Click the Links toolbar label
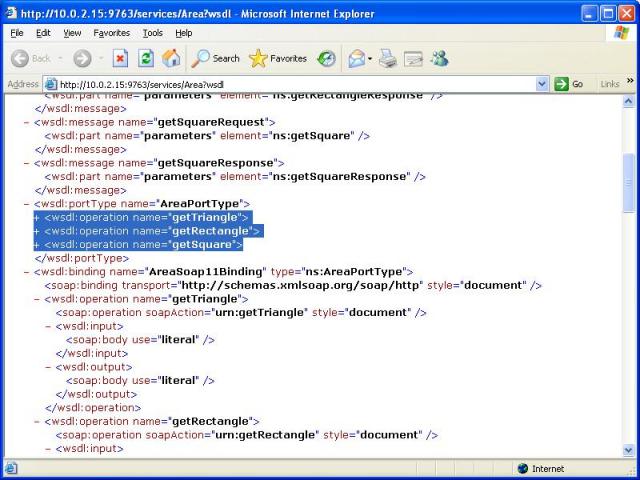Viewport: 640px width, 480px height. pos(609,84)
